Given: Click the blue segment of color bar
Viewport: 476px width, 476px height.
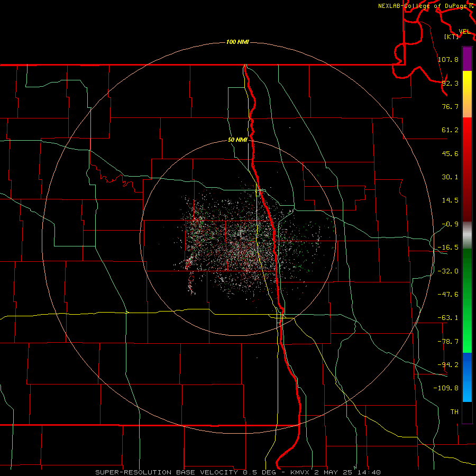Looking at the screenshot, I should pos(467,377).
